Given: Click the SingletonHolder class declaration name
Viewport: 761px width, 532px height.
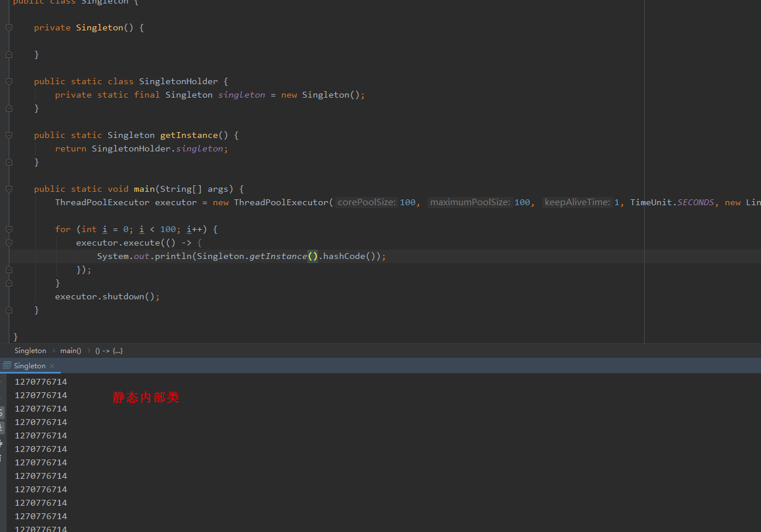Looking at the screenshot, I should pyautogui.click(x=178, y=81).
